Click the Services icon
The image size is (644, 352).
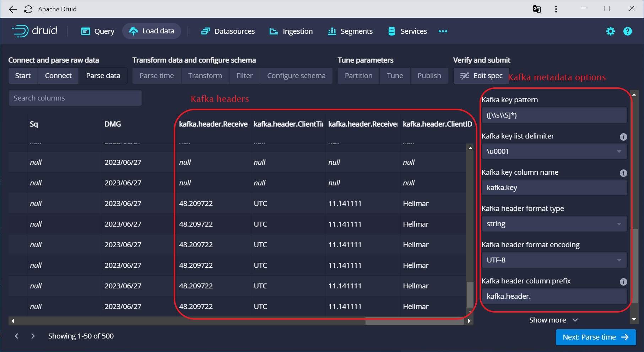pos(391,31)
